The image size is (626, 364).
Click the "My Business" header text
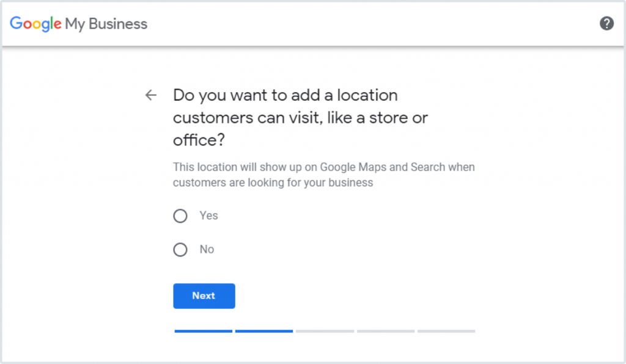(107, 24)
